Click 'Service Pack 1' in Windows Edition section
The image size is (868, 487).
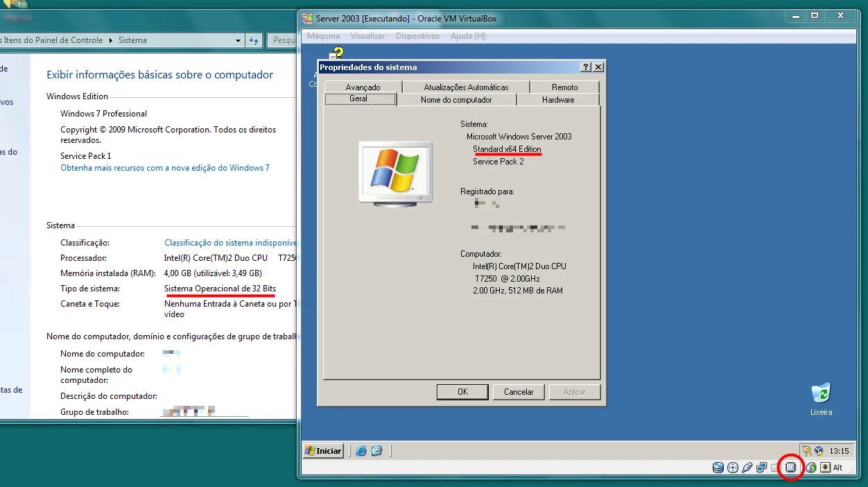pos(85,156)
